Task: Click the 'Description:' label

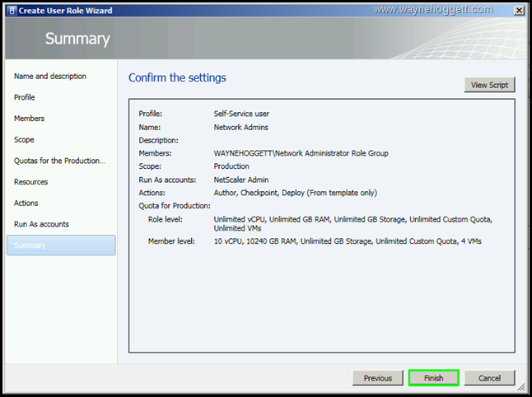Action: [158, 140]
